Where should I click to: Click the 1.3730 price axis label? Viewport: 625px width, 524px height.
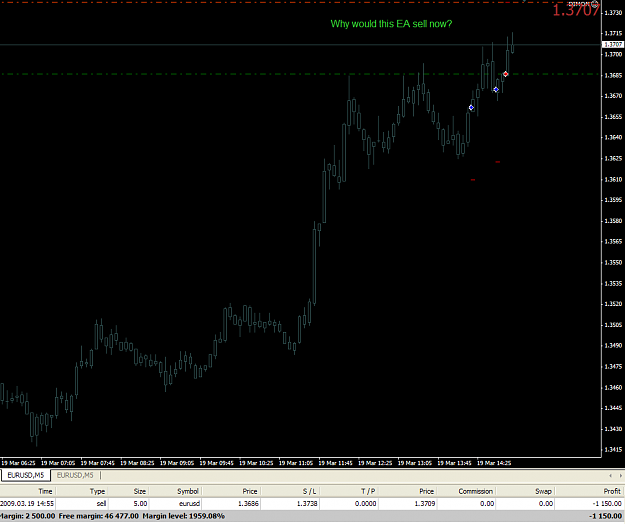click(x=613, y=13)
